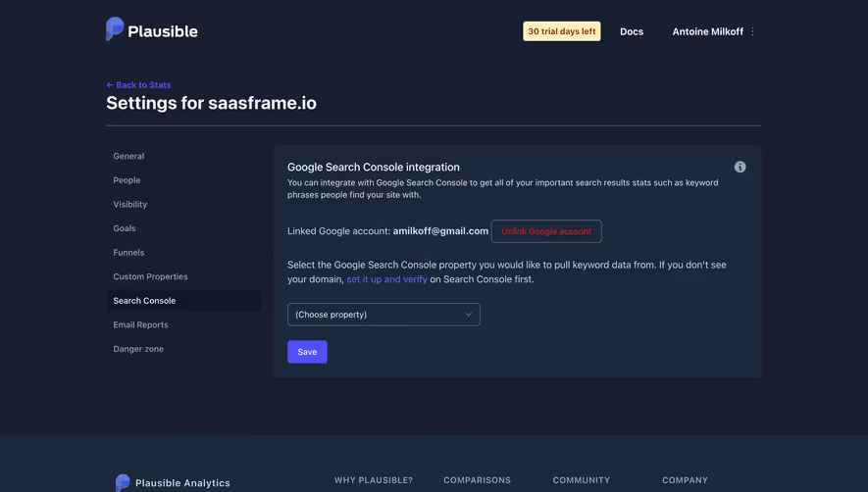The image size is (868, 492).
Task: Select the Search Console settings section
Action: 183,301
